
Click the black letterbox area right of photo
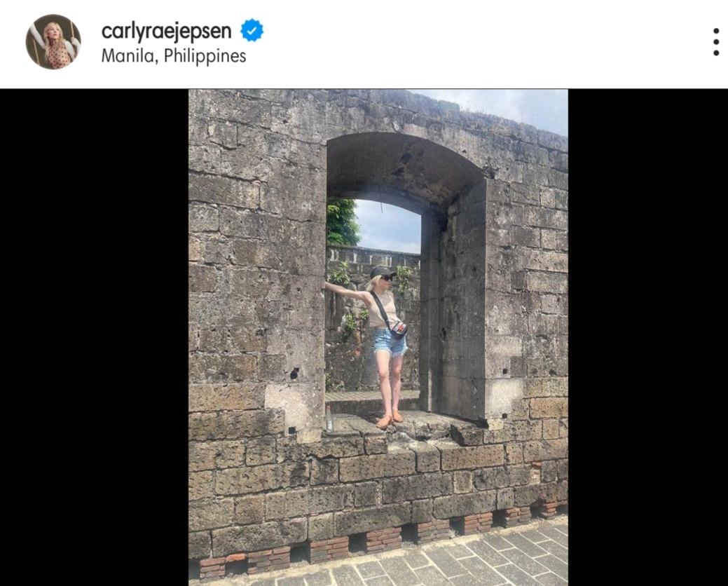point(647,337)
